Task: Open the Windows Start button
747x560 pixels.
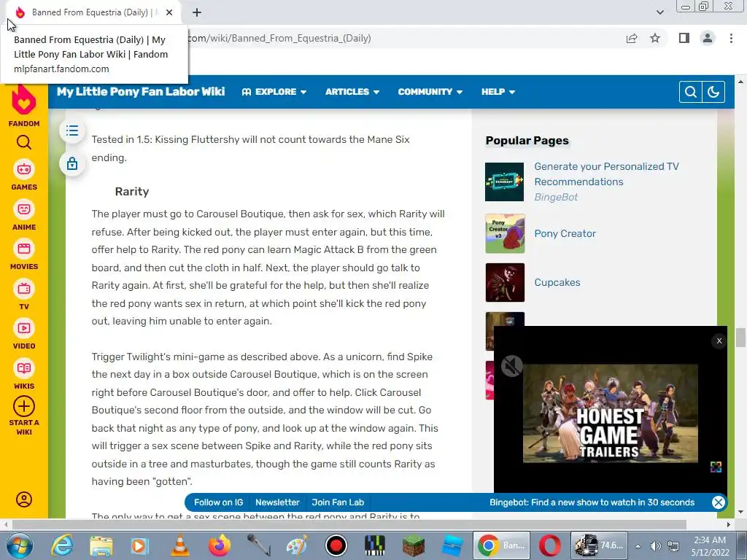Action: [x=18, y=545]
